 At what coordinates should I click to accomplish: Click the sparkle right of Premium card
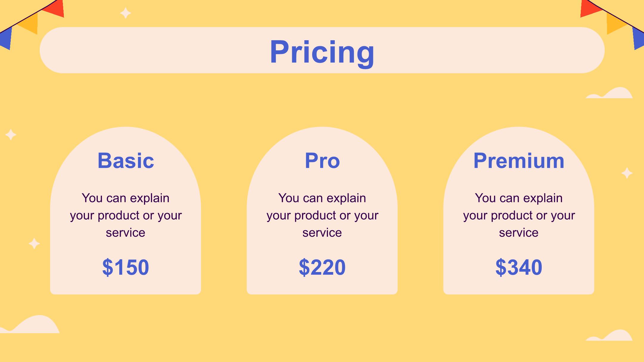pyautogui.click(x=627, y=173)
